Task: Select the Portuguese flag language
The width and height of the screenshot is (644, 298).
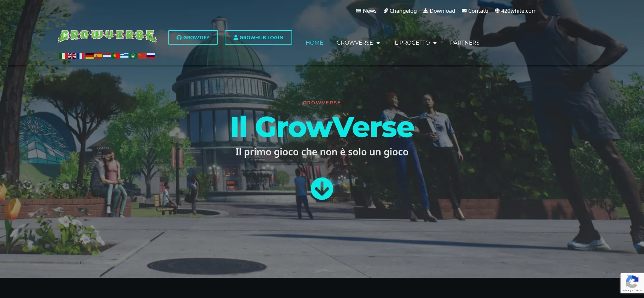Action: coord(116,56)
